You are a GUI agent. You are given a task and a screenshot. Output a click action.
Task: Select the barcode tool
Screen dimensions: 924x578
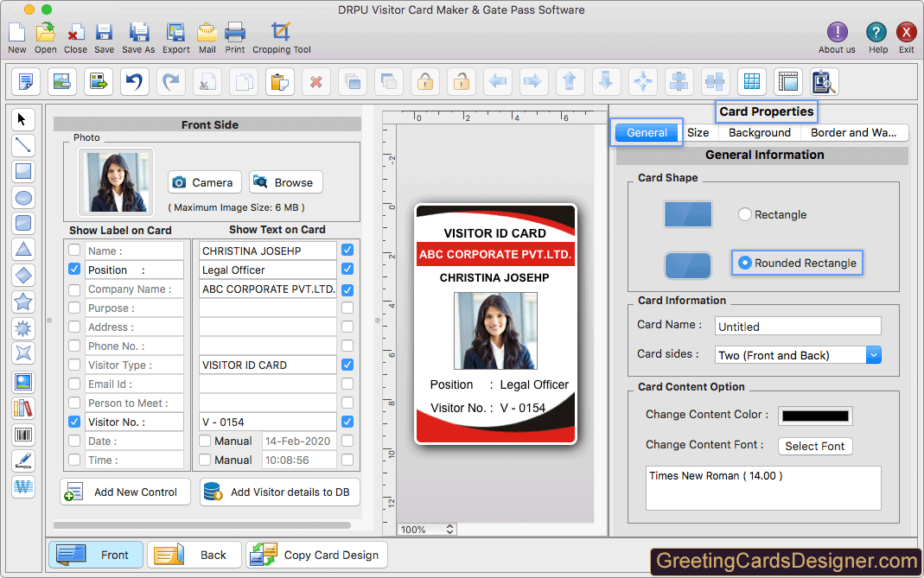point(23,435)
